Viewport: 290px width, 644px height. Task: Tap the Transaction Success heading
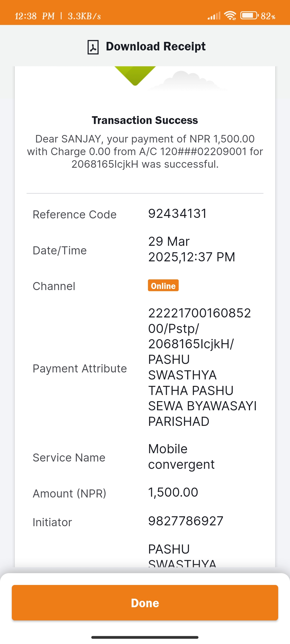145,120
